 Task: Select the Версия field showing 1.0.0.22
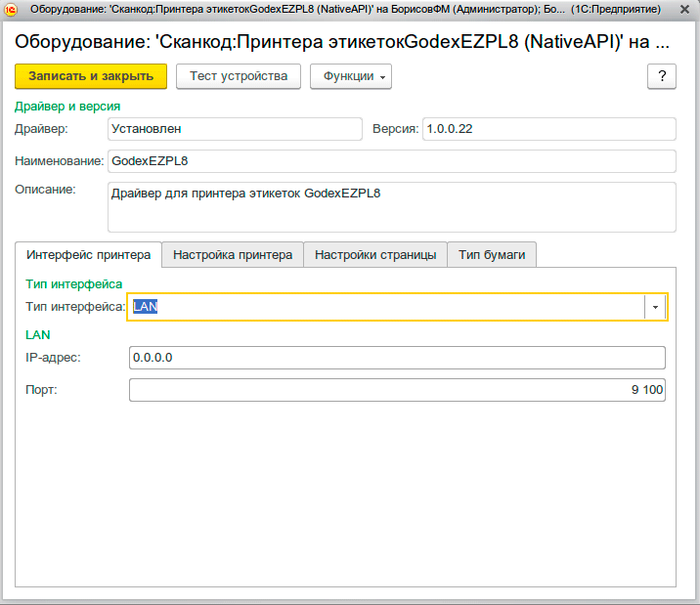pyautogui.click(x=548, y=128)
